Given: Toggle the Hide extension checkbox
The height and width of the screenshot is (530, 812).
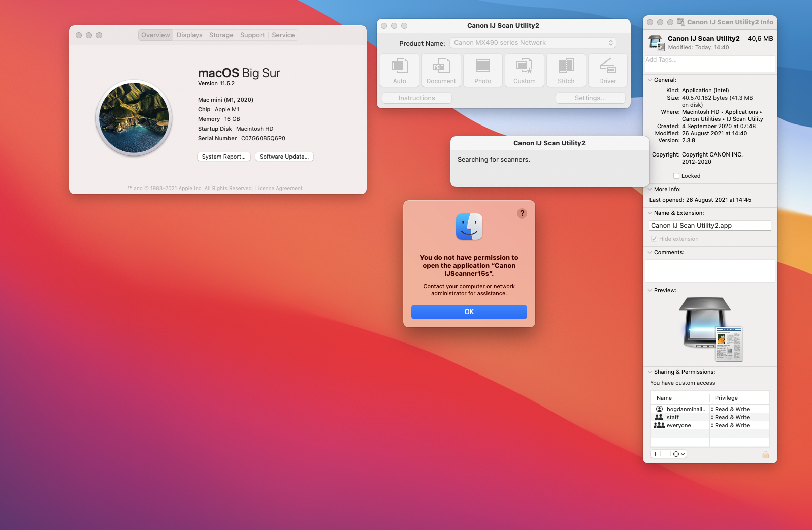Looking at the screenshot, I should click(x=654, y=239).
